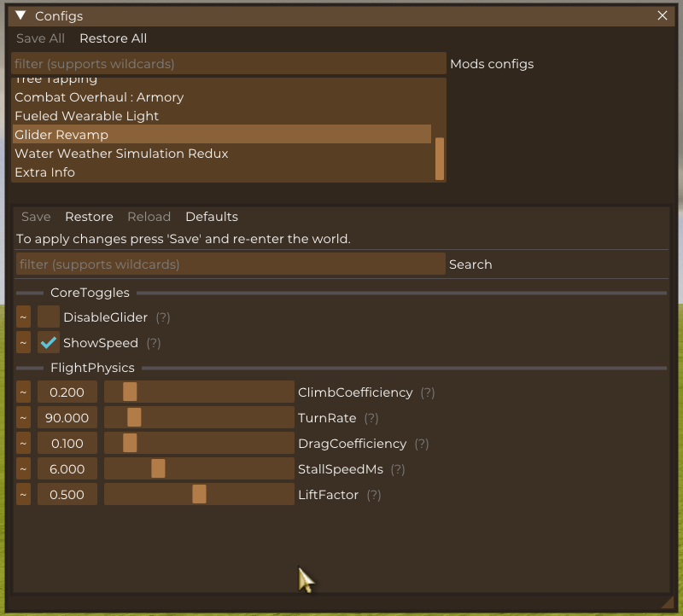Click the (?) help icon next to DisableGlider
Image resolution: width=683 pixels, height=616 pixels.
(x=162, y=317)
